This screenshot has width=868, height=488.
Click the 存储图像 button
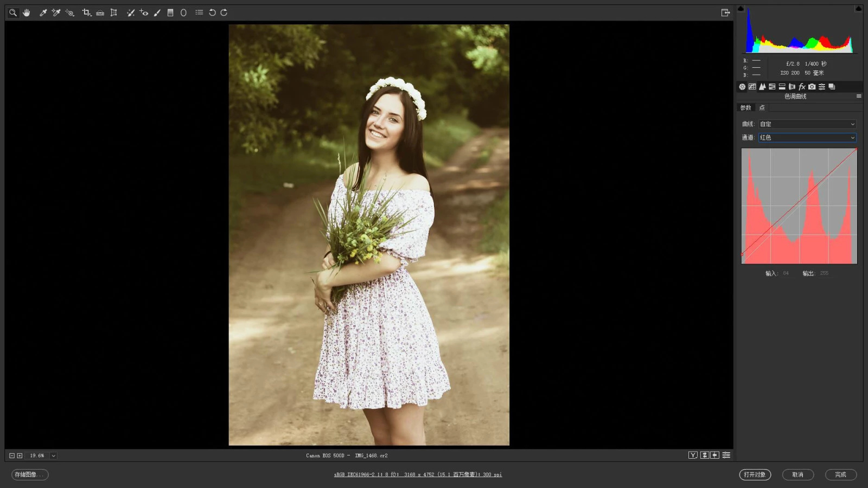pos(30,474)
